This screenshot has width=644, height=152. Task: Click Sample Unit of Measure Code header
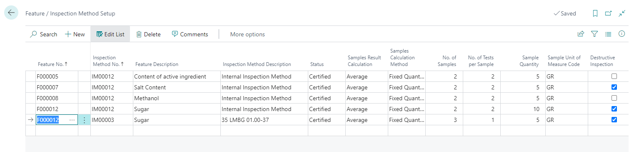coord(564,61)
